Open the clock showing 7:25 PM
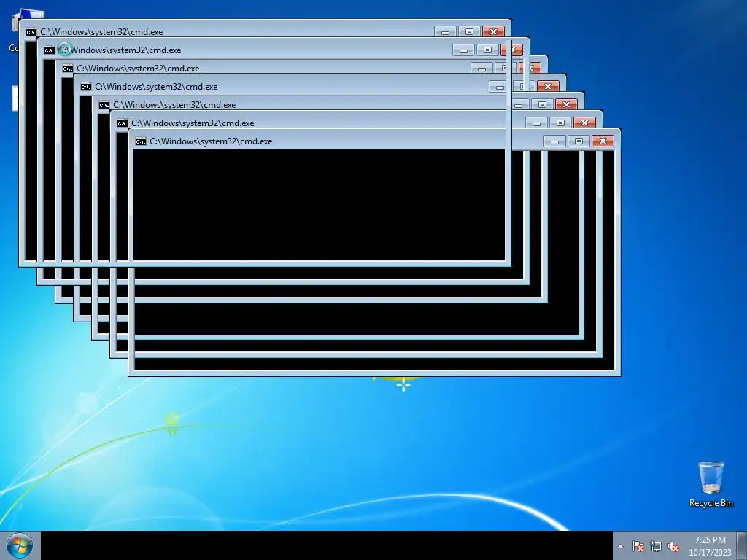 tap(710, 545)
